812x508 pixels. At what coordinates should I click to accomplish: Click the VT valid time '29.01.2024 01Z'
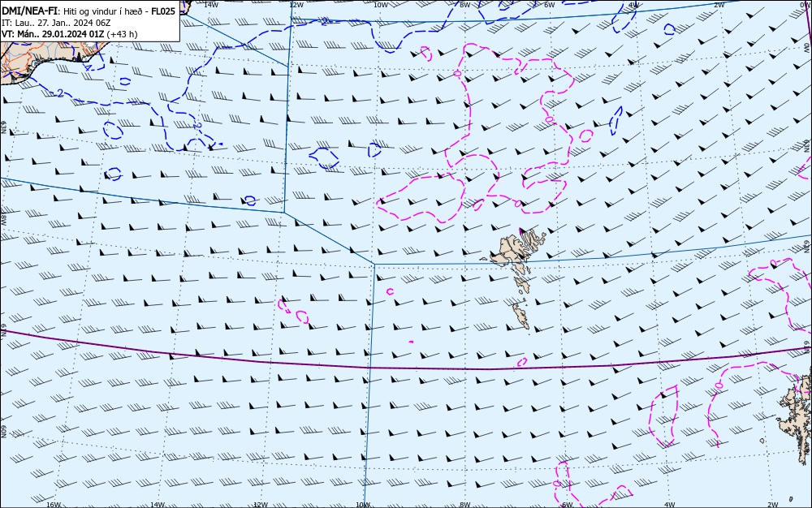click(x=72, y=34)
